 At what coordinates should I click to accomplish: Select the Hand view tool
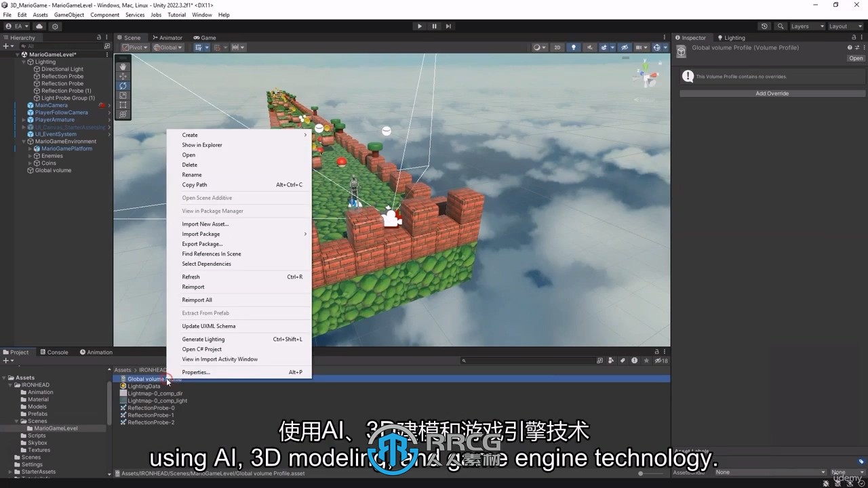(123, 66)
